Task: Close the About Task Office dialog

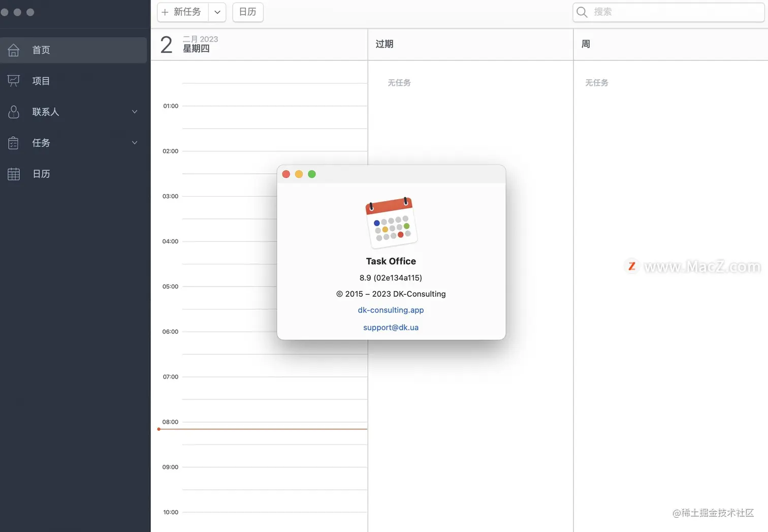Action: click(286, 174)
